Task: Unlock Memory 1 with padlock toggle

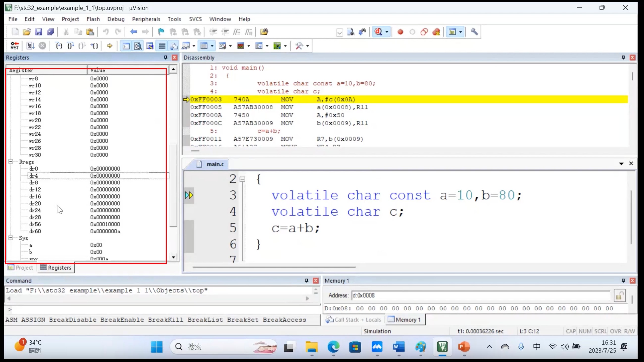Action: pyautogui.click(x=619, y=296)
